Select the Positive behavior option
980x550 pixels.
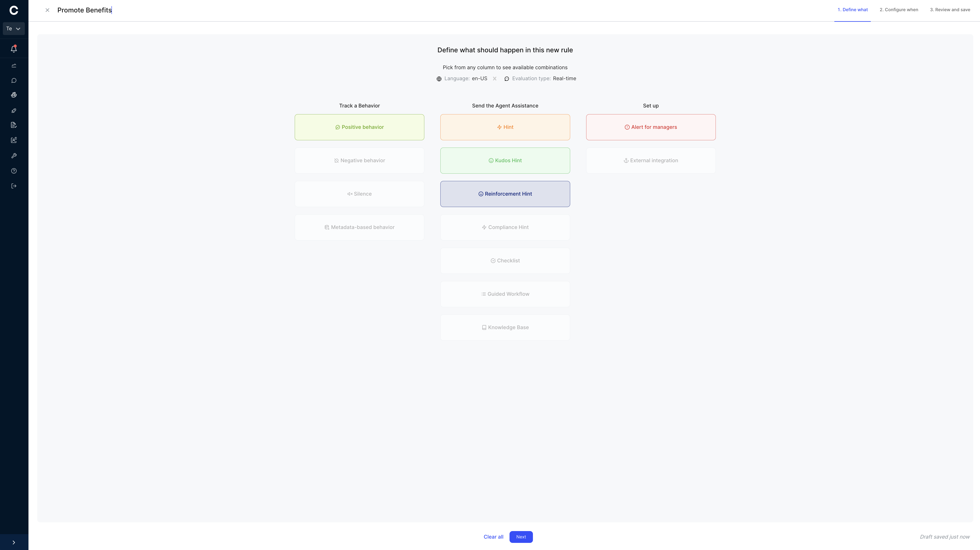click(x=359, y=127)
